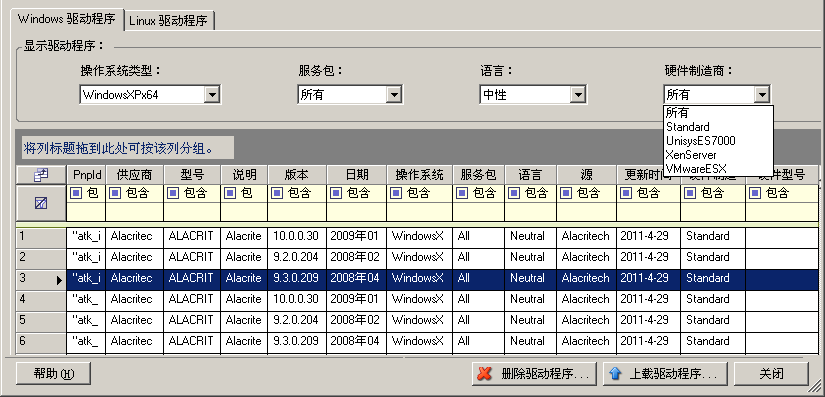The width and height of the screenshot is (825, 397).
Task: Open PnpId column filter condition icon
Action: click(x=77, y=193)
